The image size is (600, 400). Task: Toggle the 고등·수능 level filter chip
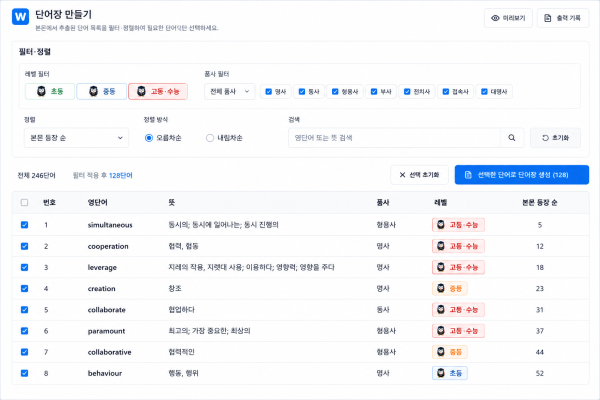[x=158, y=91]
